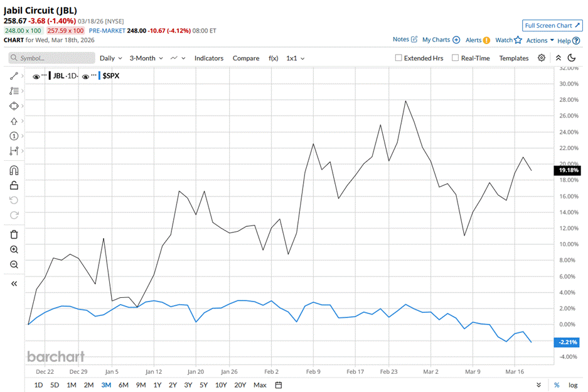Viewport: 588px width, 392px height.
Task: Open Alerts link
Action: coord(478,40)
